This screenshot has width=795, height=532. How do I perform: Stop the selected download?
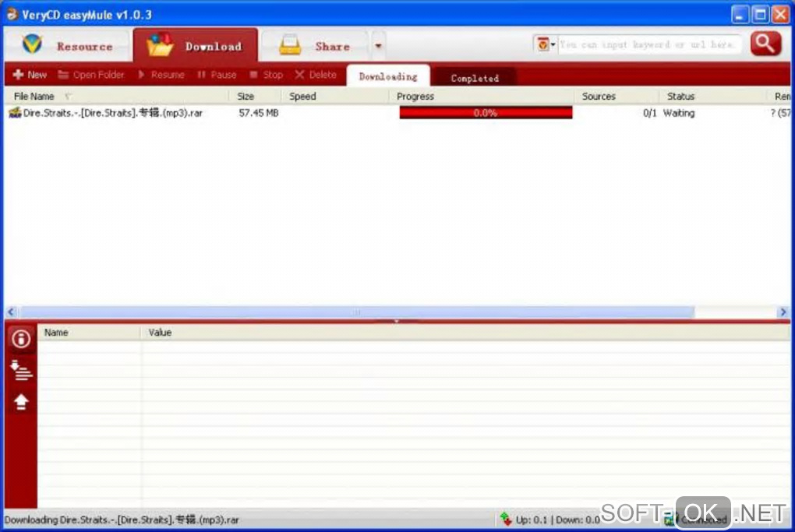(x=267, y=75)
